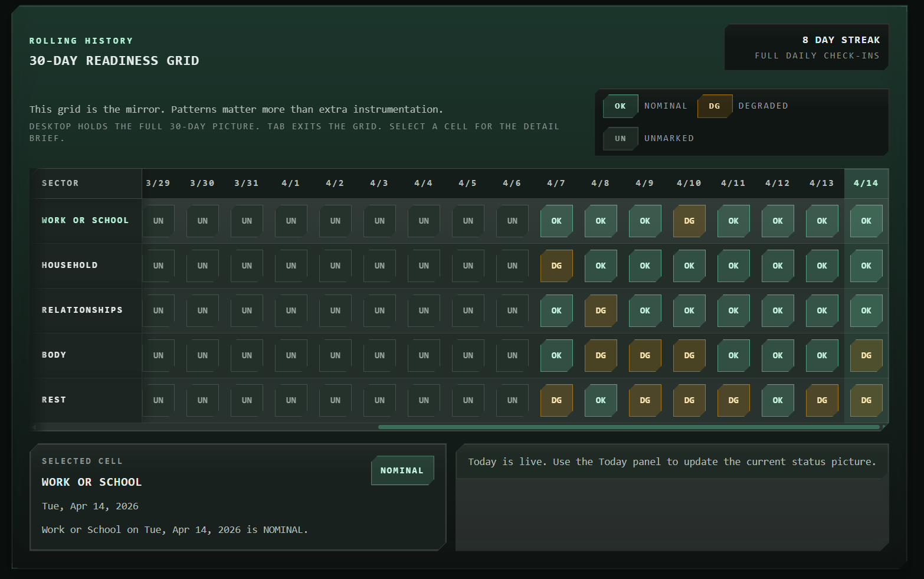Viewport: 924px width, 579px height.
Task: Select Body cell for 4/14
Action: coord(866,355)
